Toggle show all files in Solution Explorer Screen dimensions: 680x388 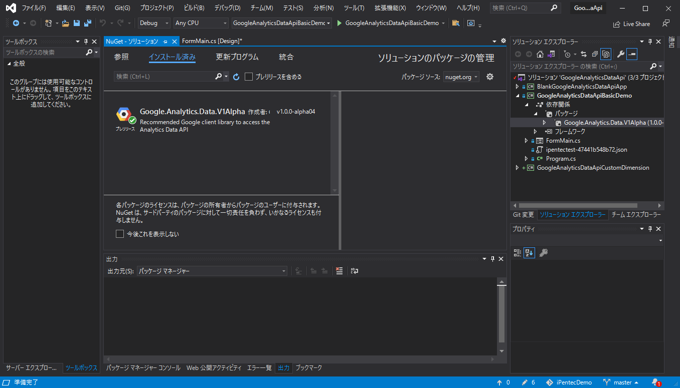pos(606,54)
